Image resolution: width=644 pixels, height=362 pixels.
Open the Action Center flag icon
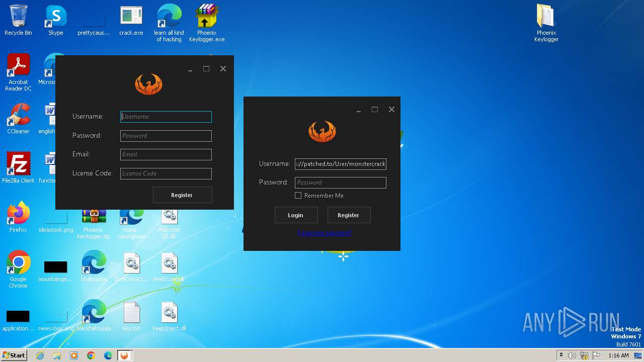(596, 355)
